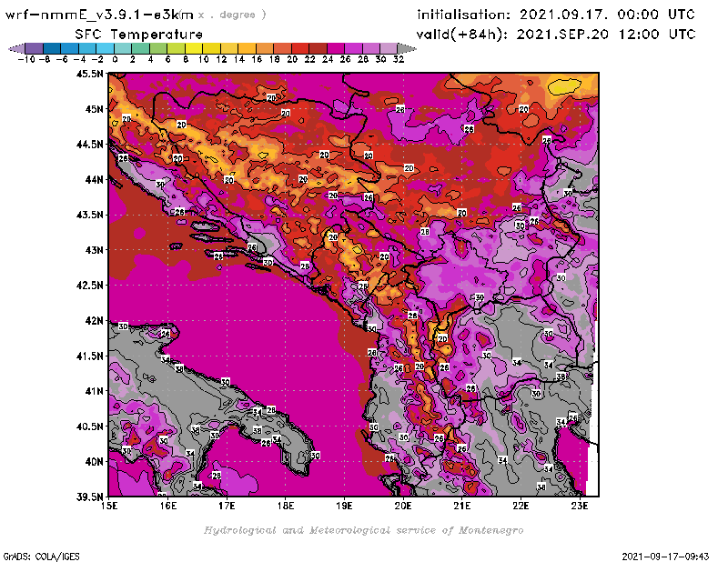Click the '43.5N' latitude axis label
Image resolution: width=728 pixels, height=562 pixels.
click(x=89, y=215)
